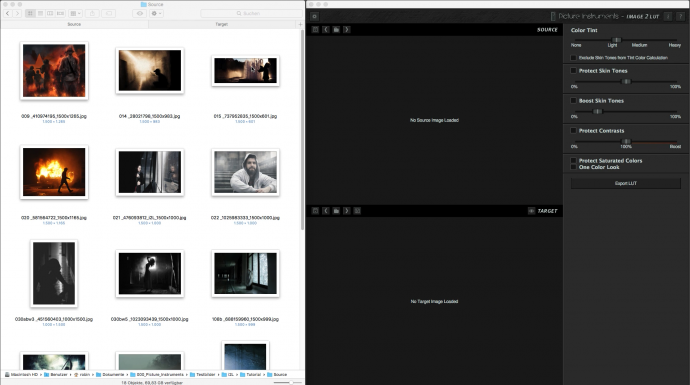
Task: Select dark hallway thumbnail 106b
Action: [246, 273]
